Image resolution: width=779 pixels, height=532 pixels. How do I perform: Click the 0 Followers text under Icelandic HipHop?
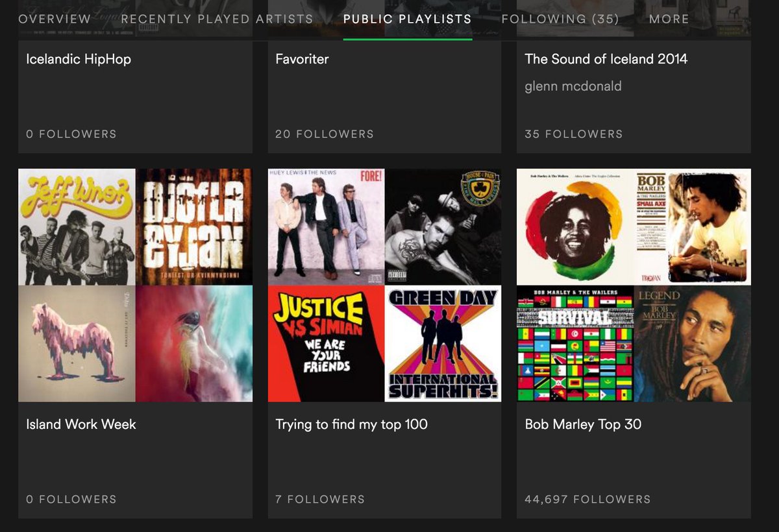point(71,134)
